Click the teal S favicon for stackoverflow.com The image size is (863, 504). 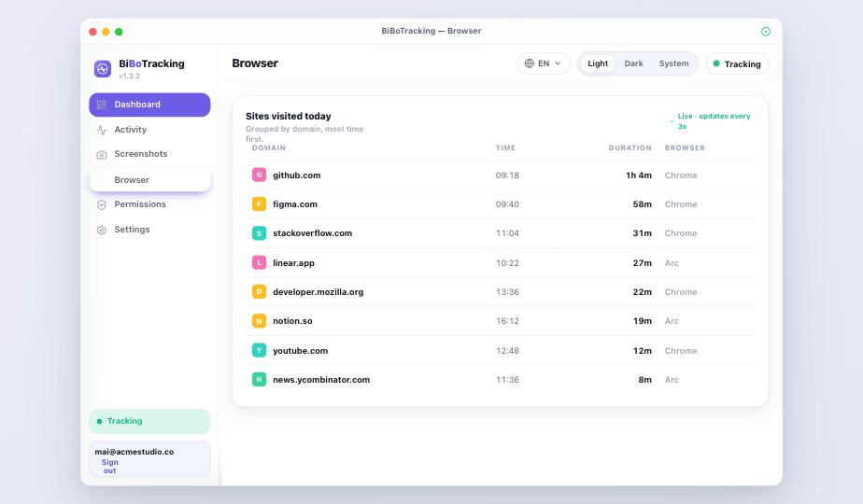260,233
